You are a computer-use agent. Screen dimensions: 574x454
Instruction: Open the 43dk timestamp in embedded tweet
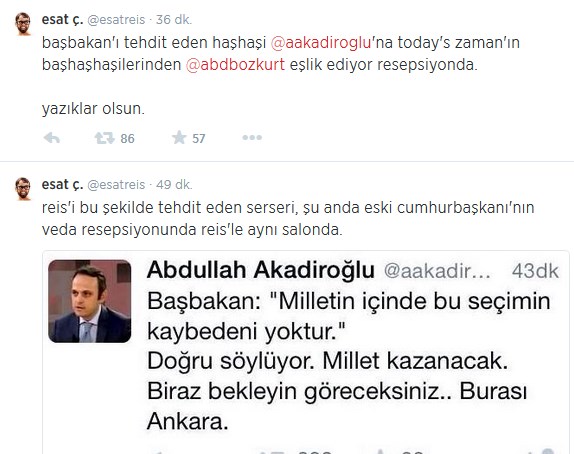pyautogui.click(x=535, y=271)
